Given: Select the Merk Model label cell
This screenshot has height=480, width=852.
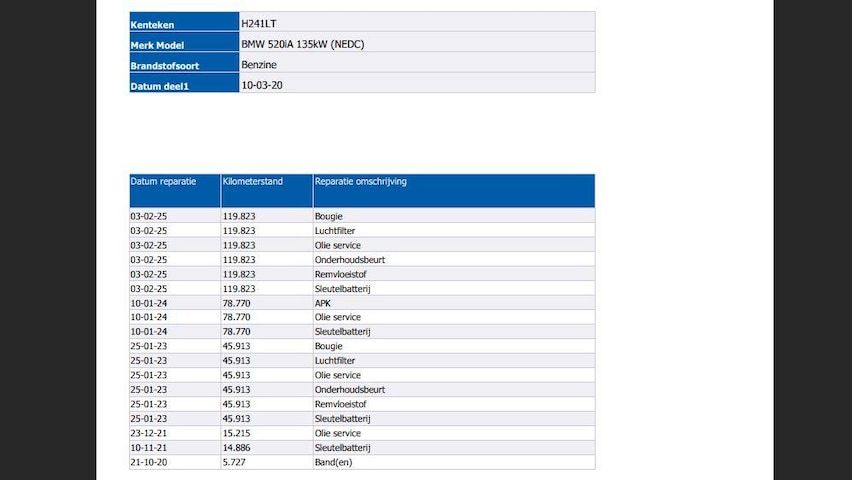Looking at the screenshot, I should [184, 42].
